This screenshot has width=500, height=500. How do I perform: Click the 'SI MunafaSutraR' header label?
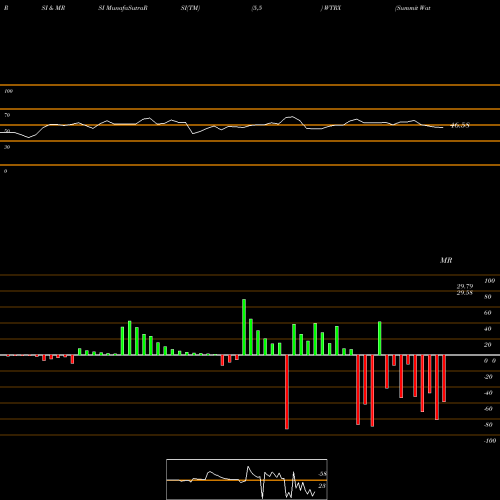(x=123, y=8)
